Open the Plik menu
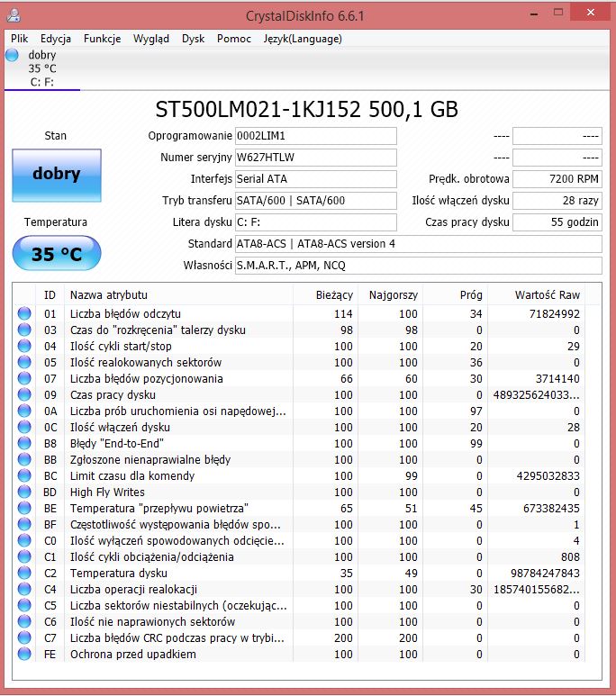Screen dimensions: 616x696 pyautogui.click(x=19, y=39)
